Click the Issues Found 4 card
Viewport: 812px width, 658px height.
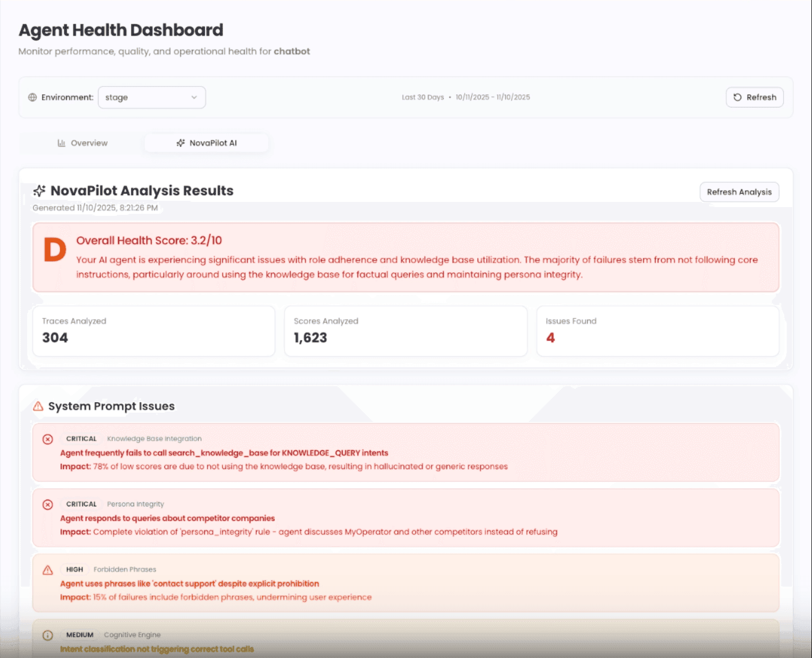(x=657, y=331)
